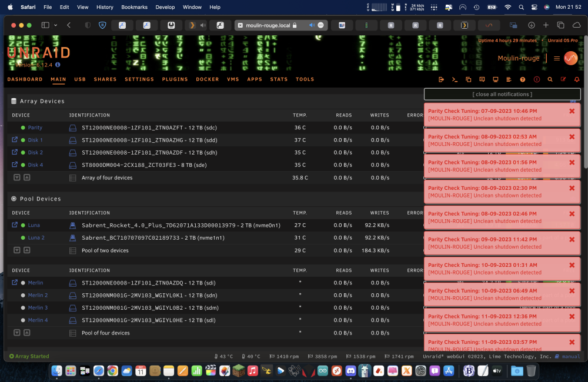The width and height of the screenshot is (588, 382).
Task: Dismiss the 09-09-2023 11:42 PM notification
Action: [x=572, y=239]
